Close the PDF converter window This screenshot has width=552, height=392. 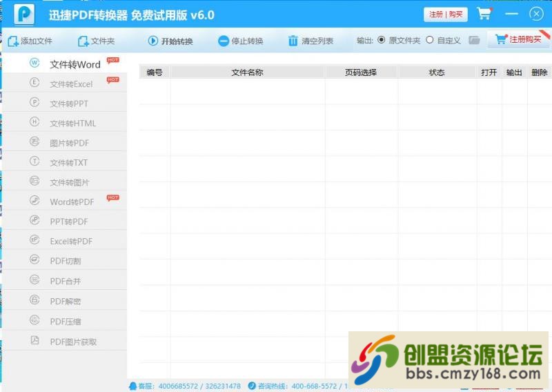(537, 14)
